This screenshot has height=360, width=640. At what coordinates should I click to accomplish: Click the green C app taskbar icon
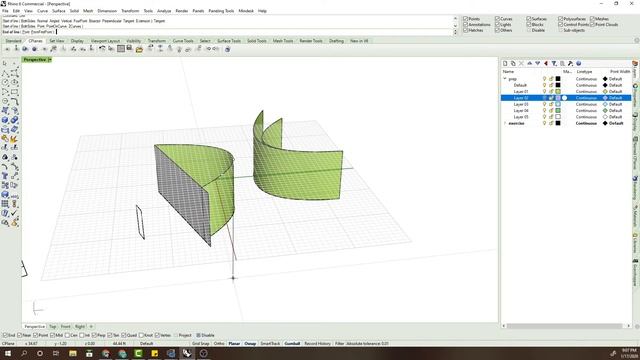point(138,353)
